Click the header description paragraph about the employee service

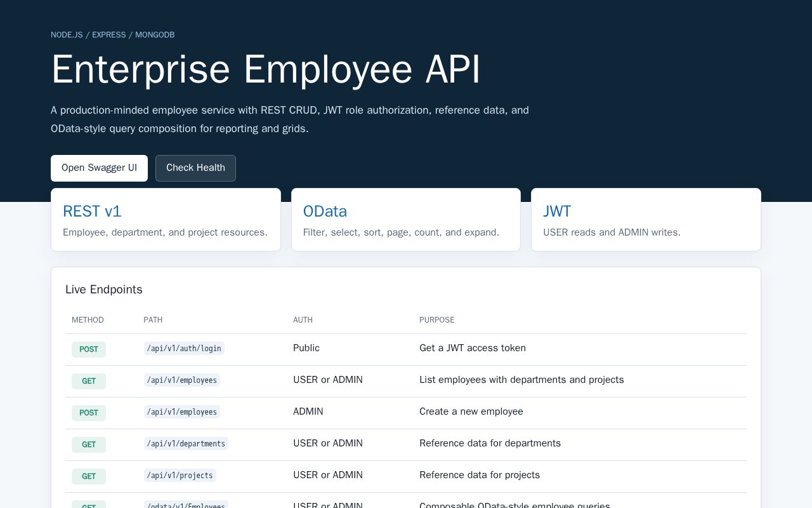[x=290, y=119]
